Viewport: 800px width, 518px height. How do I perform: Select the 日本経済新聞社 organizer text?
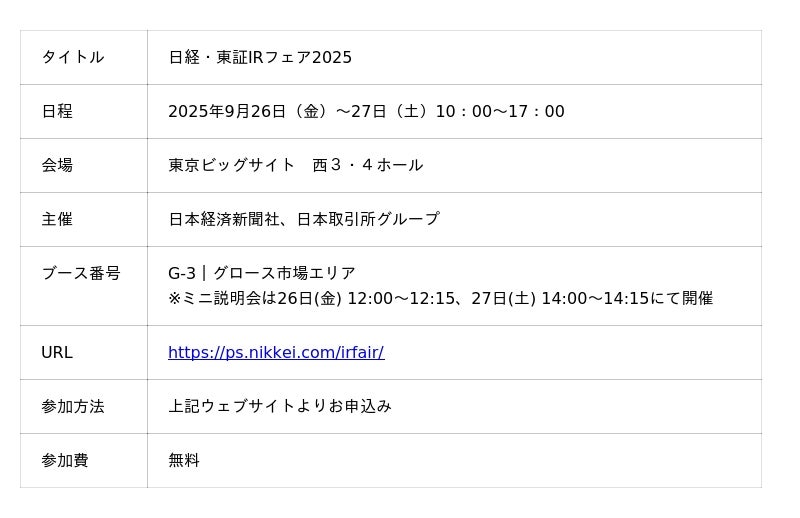coord(224,220)
